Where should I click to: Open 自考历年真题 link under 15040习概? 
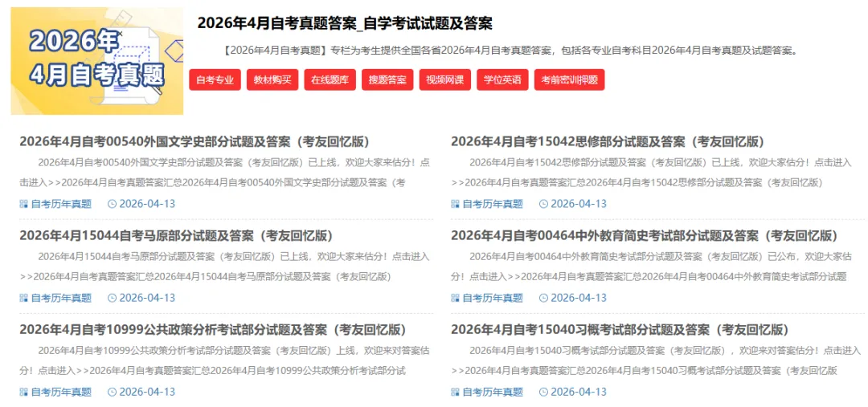(493, 393)
